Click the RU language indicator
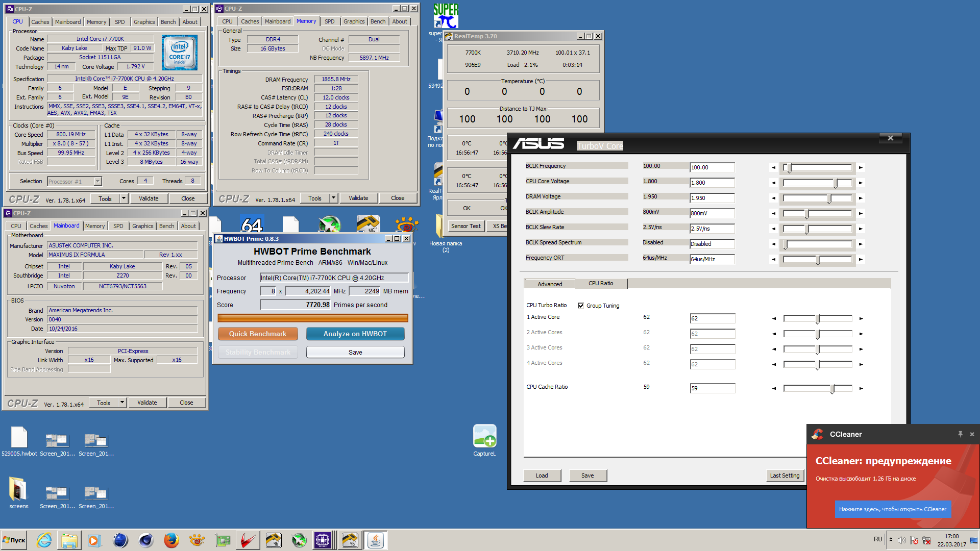Screen dimensions: 980x551 [878, 539]
